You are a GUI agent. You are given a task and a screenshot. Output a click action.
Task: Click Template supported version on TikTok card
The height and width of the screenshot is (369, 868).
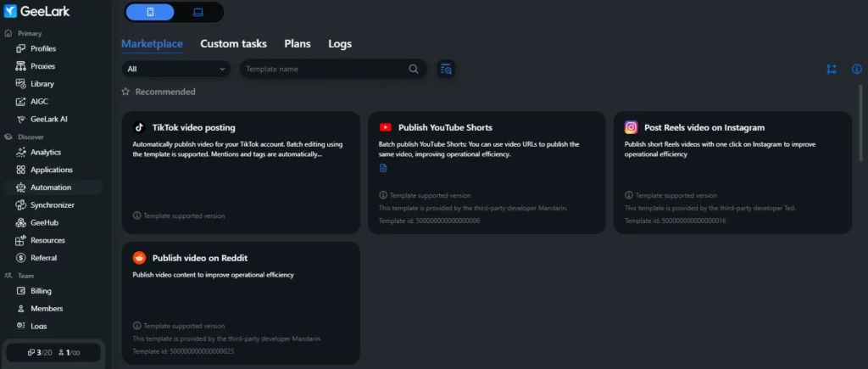click(x=180, y=215)
